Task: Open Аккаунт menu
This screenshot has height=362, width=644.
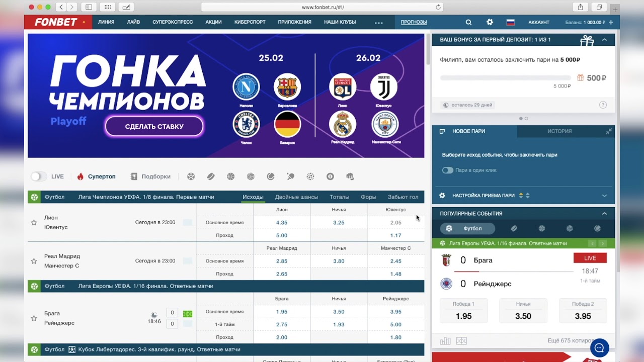Action: [x=539, y=22]
